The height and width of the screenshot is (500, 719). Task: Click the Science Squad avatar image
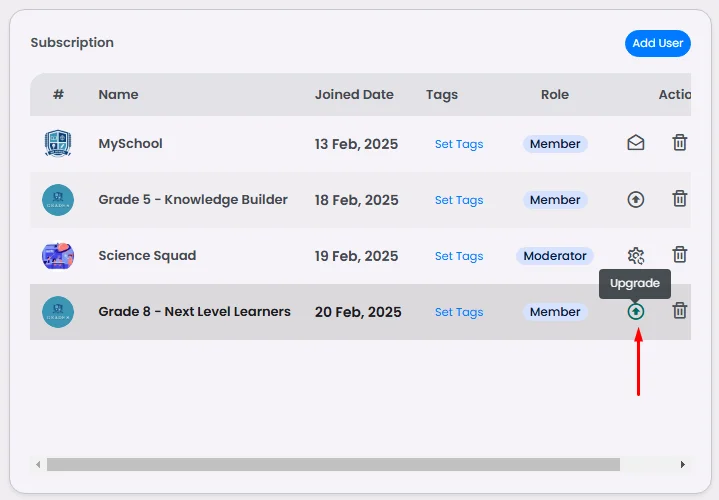point(58,256)
